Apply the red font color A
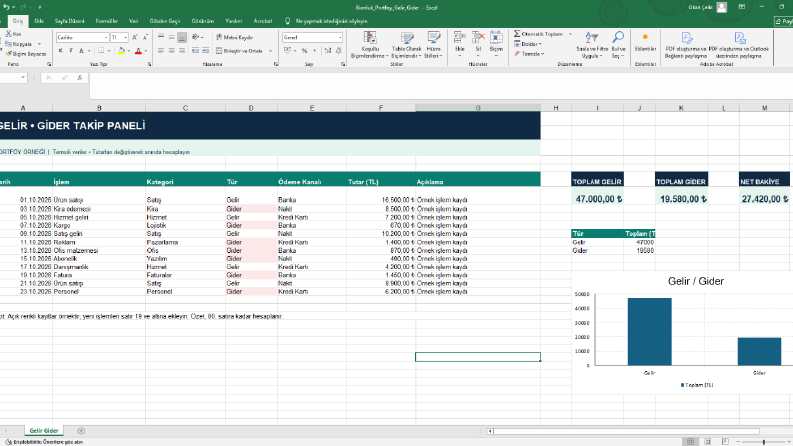The image size is (793, 446). [138, 51]
